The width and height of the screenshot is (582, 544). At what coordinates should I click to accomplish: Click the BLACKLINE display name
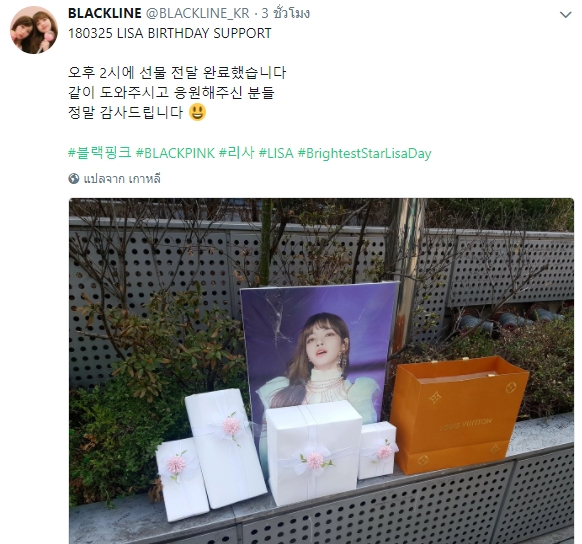click(105, 13)
